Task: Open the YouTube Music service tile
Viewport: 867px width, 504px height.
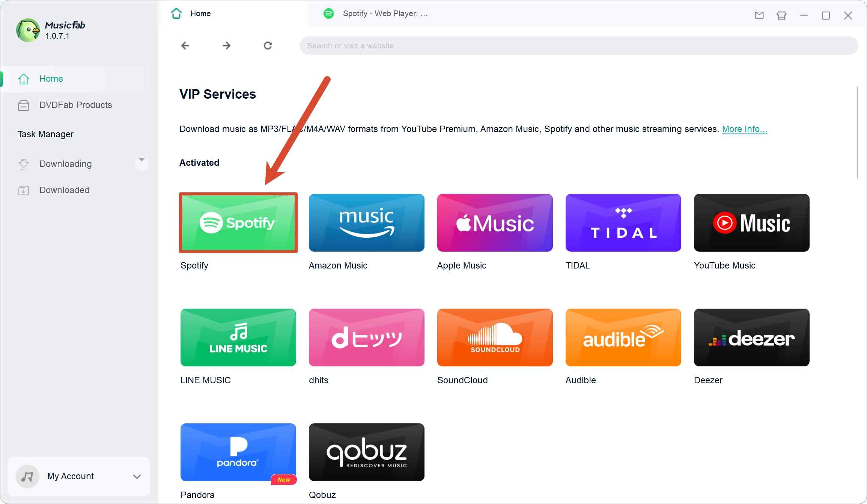Action: click(752, 223)
